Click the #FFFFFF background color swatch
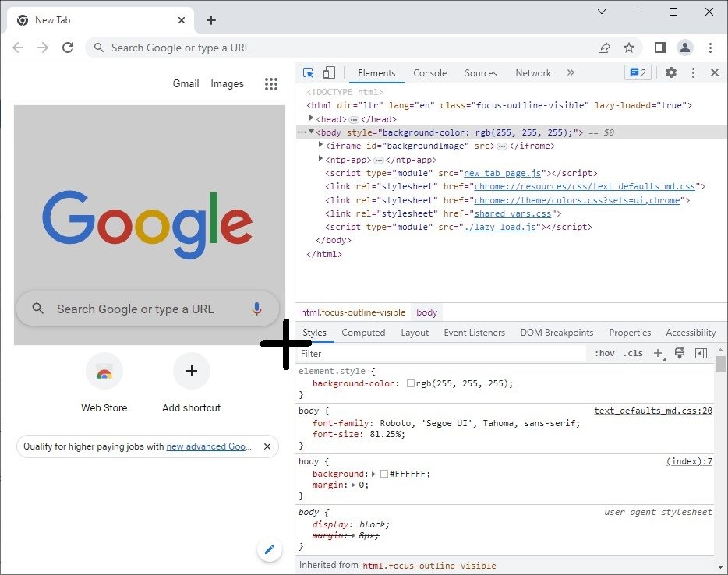The image size is (728, 575). [384, 474]
